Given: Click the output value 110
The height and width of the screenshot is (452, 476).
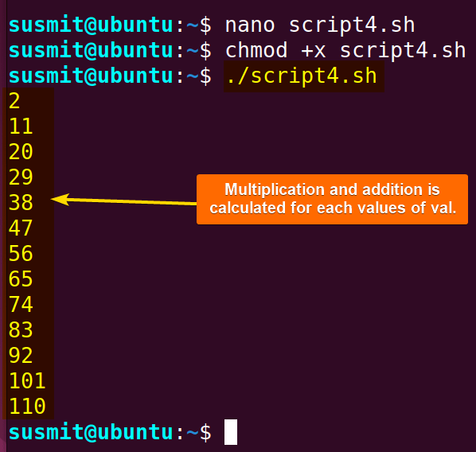Looking at the screenshot, I should tap(27, 406).
